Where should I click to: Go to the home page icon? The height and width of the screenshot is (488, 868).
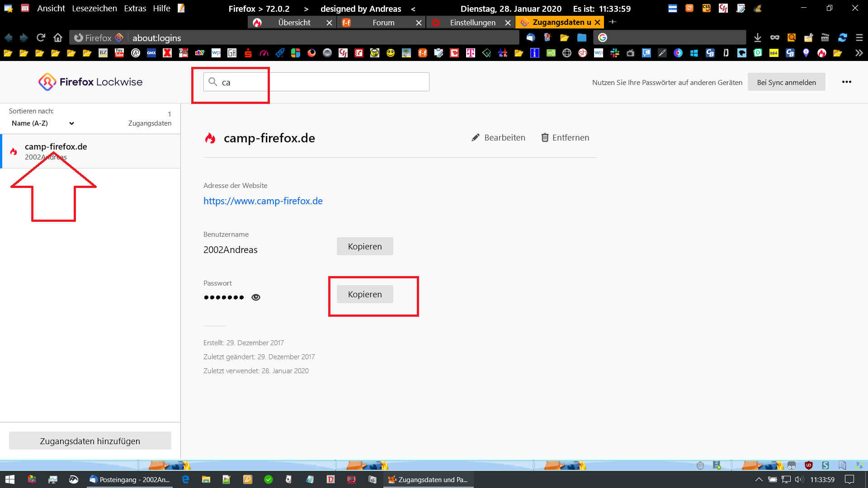click(x=58, y=38)
